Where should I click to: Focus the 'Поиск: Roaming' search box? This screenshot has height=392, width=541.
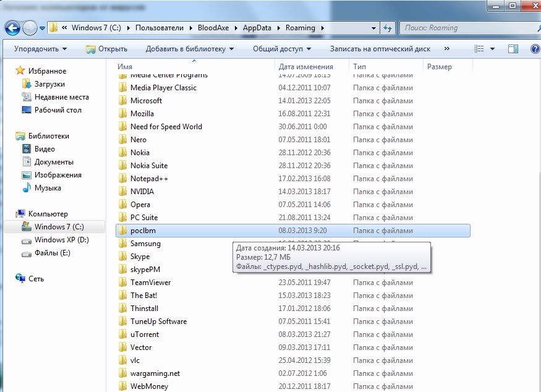click(469, 28)
